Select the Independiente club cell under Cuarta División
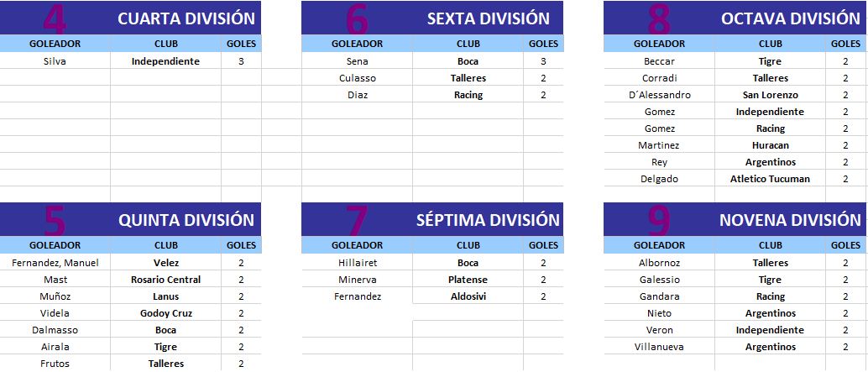This screenshot has width=868, height=372. [165, 61]
